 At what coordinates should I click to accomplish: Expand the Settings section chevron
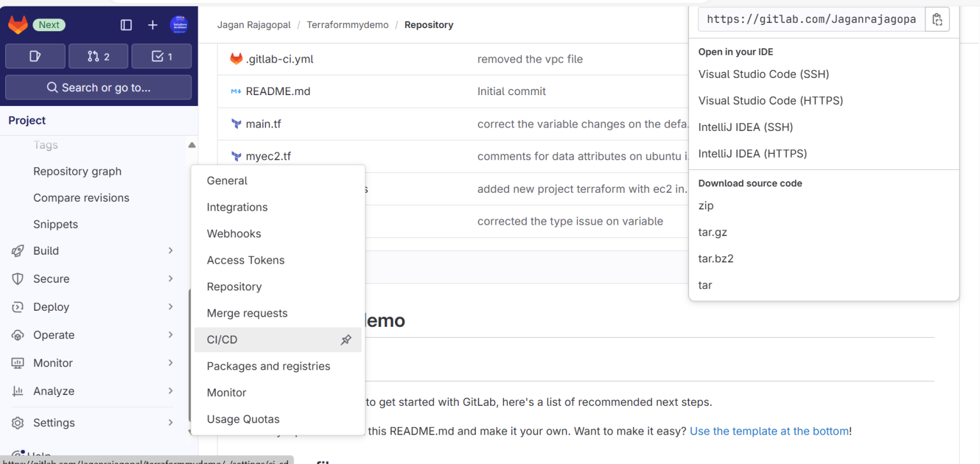point(170,423)
